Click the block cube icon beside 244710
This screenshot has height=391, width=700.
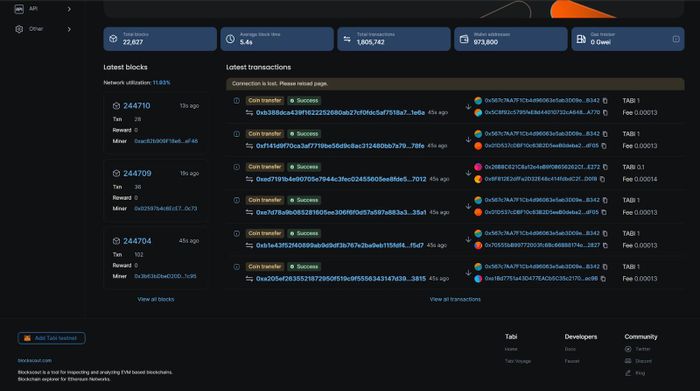click(116, 106)
